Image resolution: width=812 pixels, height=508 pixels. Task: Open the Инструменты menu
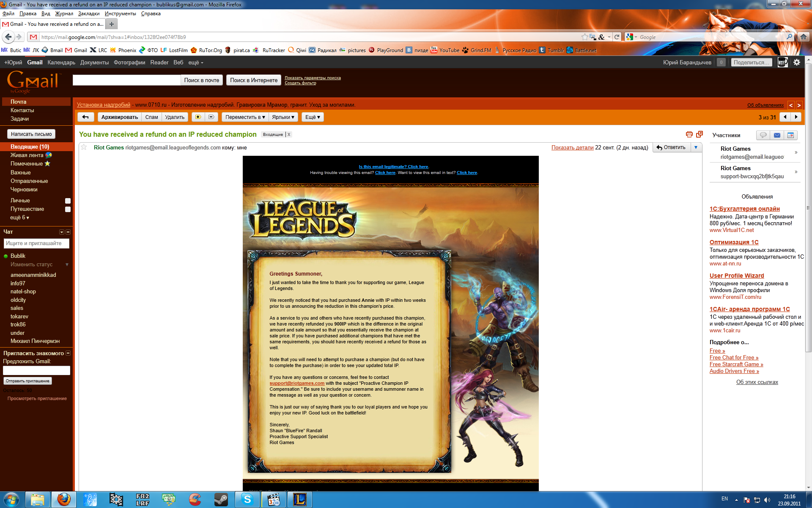121,14
